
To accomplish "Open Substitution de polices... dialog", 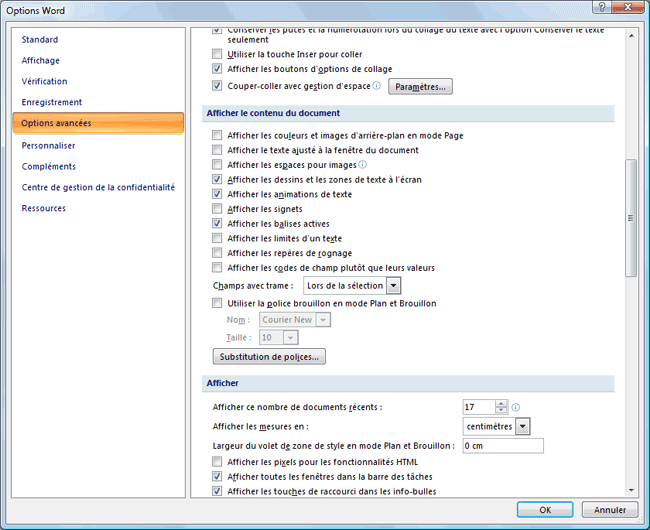I will 269,356.
